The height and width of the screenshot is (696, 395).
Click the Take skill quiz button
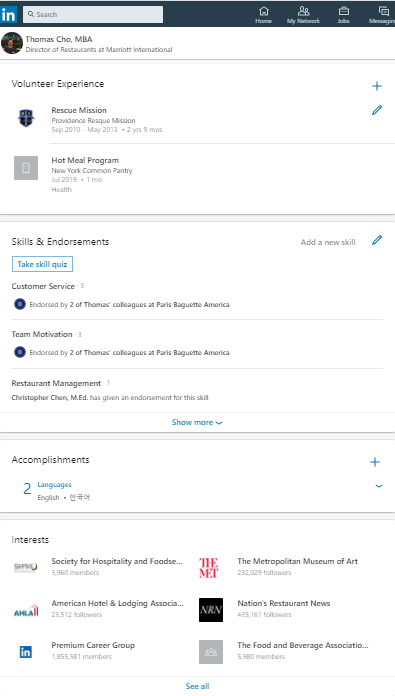[x=42, y=264]
